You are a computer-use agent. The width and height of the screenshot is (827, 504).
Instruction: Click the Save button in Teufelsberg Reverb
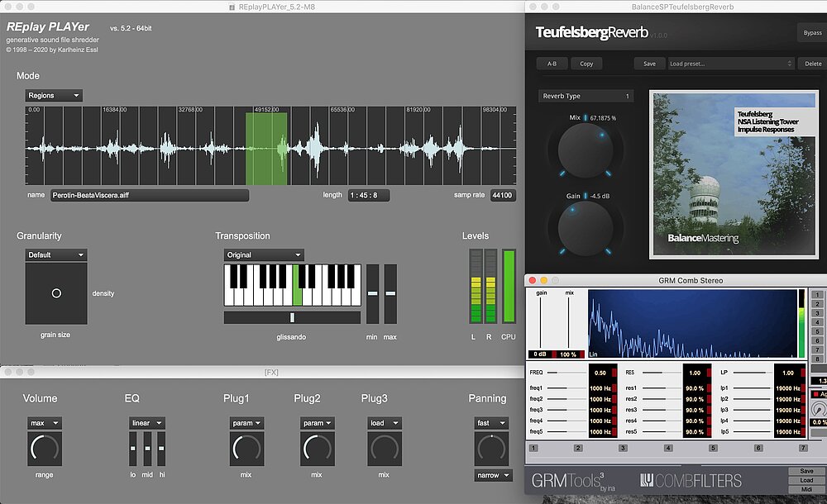coord(649,64)
